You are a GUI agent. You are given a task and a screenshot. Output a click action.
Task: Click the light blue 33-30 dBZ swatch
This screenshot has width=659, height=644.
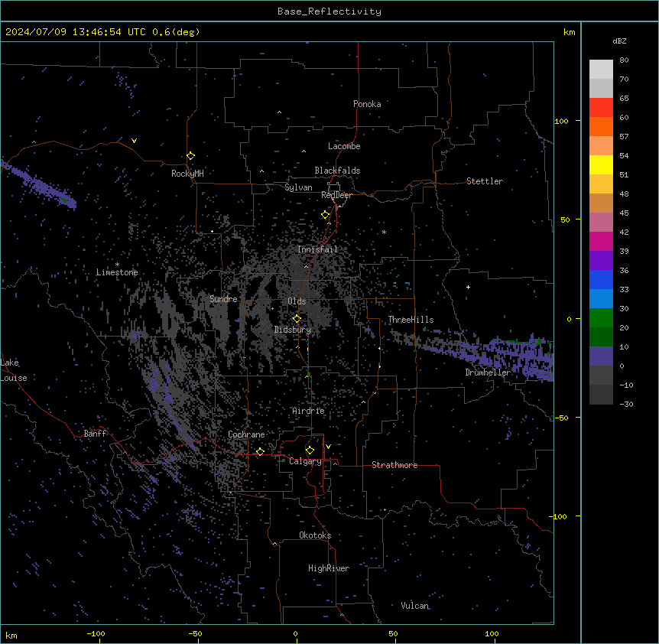(x=601, y=299)
